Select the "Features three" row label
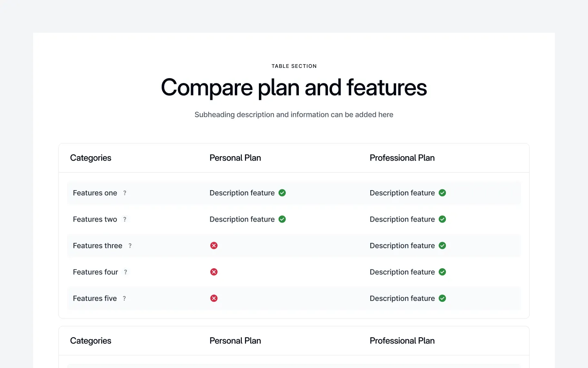This screenshot has height=368, width=588. click(98, 246)
